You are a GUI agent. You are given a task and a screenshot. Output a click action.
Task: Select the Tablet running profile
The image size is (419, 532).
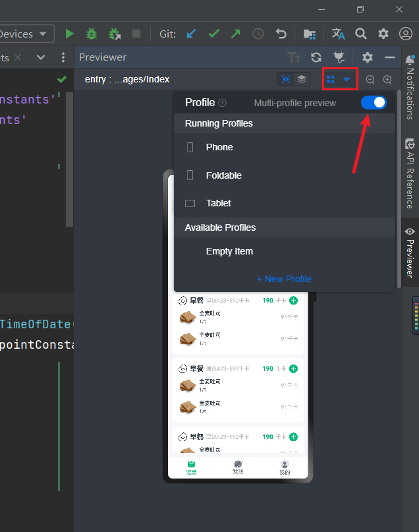coord(218,203)
